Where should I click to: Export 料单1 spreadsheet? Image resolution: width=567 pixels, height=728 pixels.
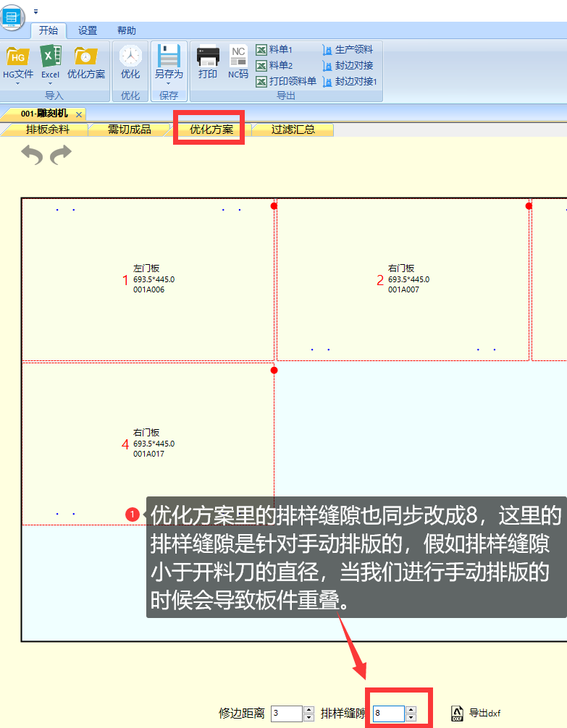[274, 49]
